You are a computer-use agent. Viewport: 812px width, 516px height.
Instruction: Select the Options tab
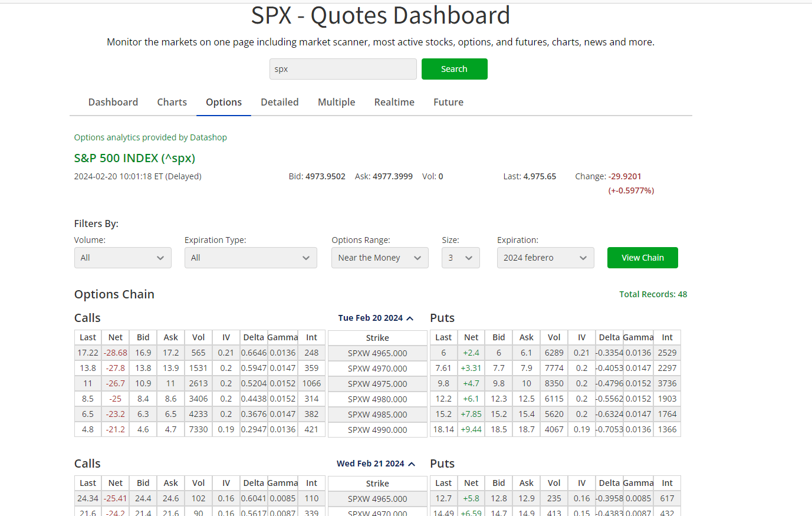223,102
